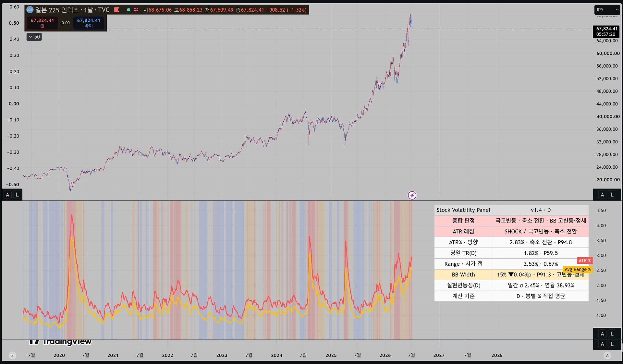Click the 2026 label on the time axis
623x364 pixels.
pos(385,355)
